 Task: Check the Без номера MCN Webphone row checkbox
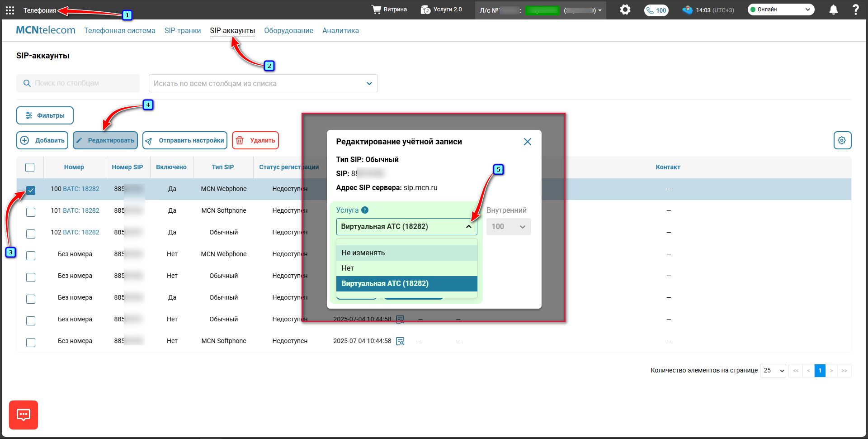31,255
